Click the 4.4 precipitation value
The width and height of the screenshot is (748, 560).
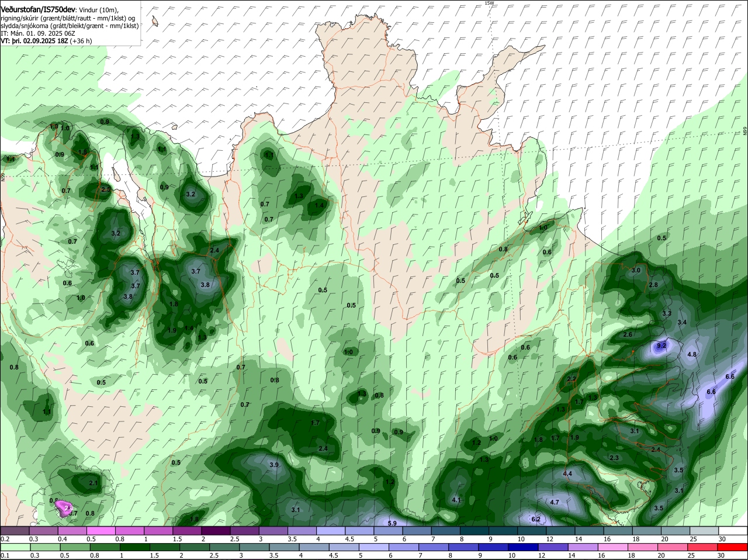pos(567,473)
